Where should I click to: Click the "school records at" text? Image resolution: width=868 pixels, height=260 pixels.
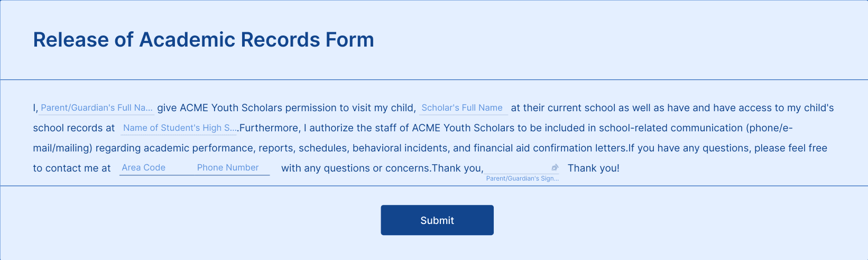tap(74, 128)
